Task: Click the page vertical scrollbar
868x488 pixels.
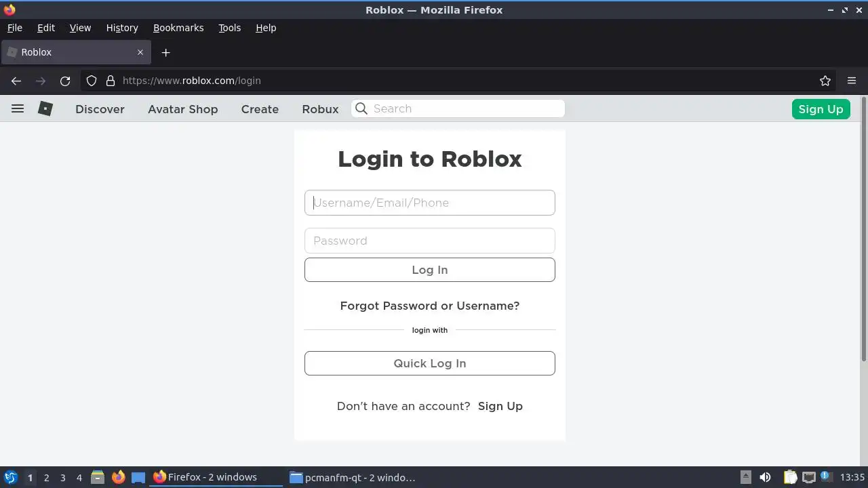Action: (863, 230)
